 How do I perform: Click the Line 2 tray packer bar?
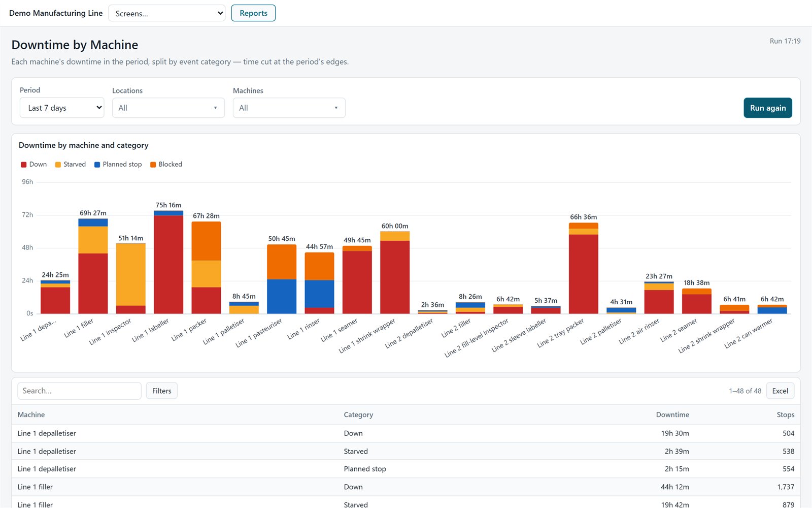pyautogui.click(x=584, y=268)
